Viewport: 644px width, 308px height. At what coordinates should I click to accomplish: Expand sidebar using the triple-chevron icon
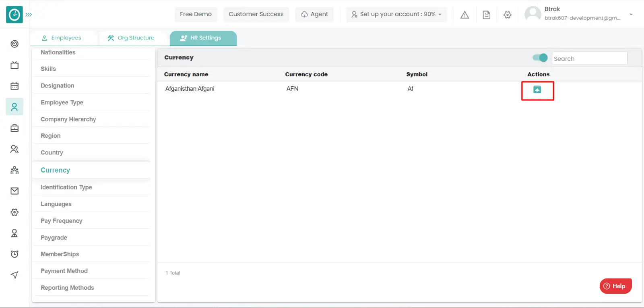coord(29,15)
